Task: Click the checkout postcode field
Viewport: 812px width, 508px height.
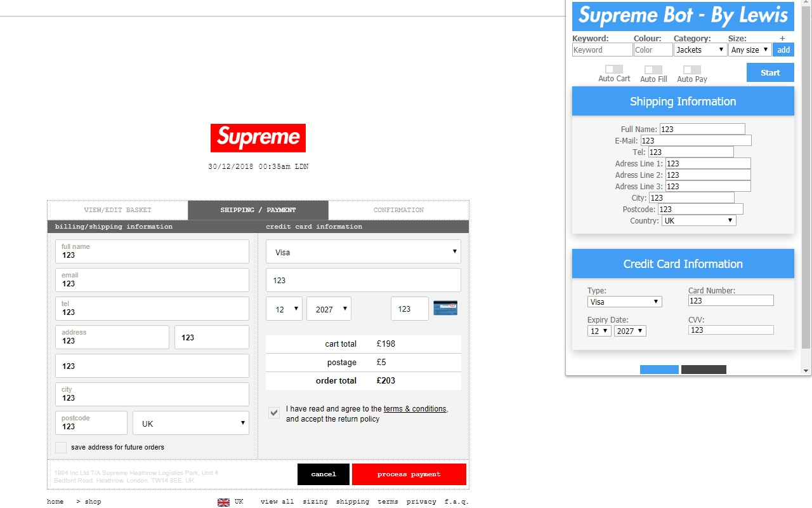Action: pyautogui.click(x=91, y=423)
